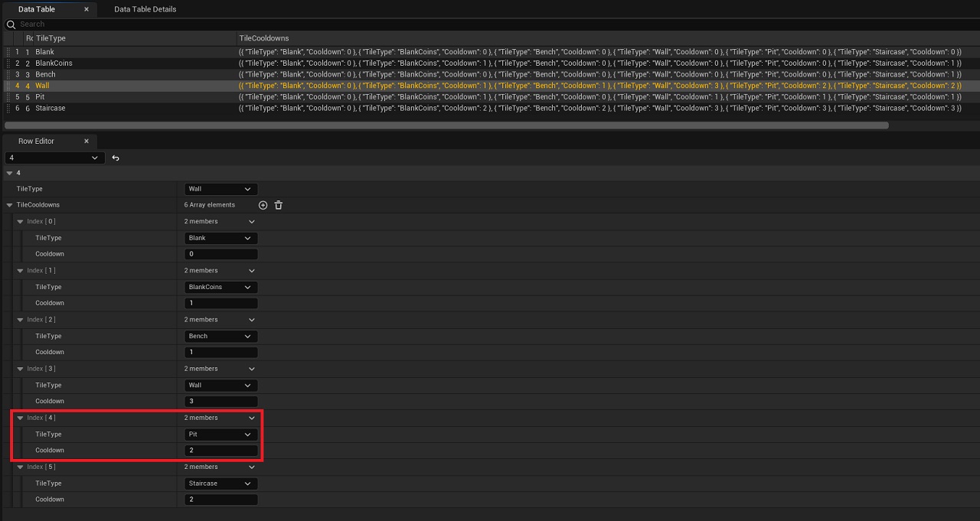This screenshot has height=521, width=980.
Task: Click the reset-to-default arrow beside row selector
Action: tap(116, 158)
